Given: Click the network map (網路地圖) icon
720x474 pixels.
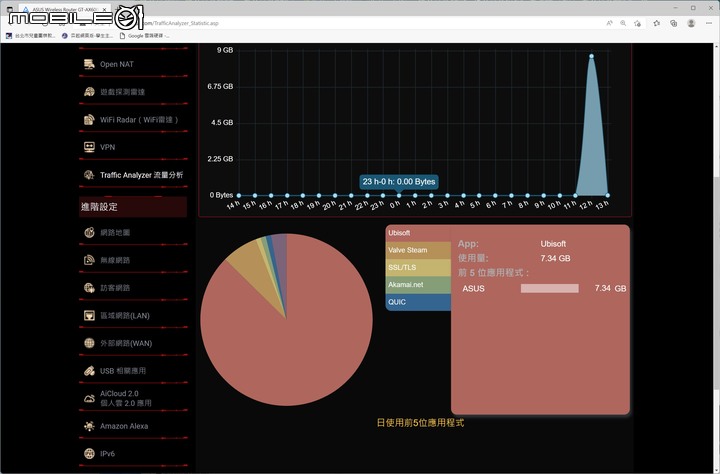Looking at the screenshot, I should coord(89,232).
